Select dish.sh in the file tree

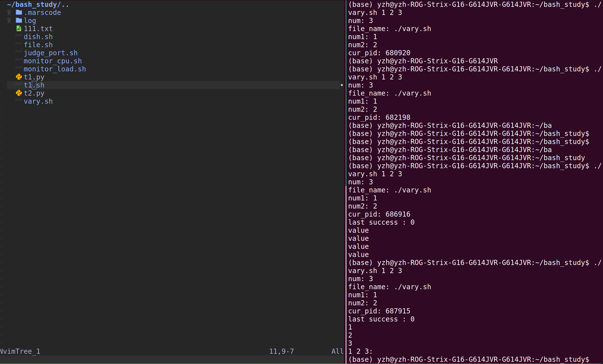point(38,37)
